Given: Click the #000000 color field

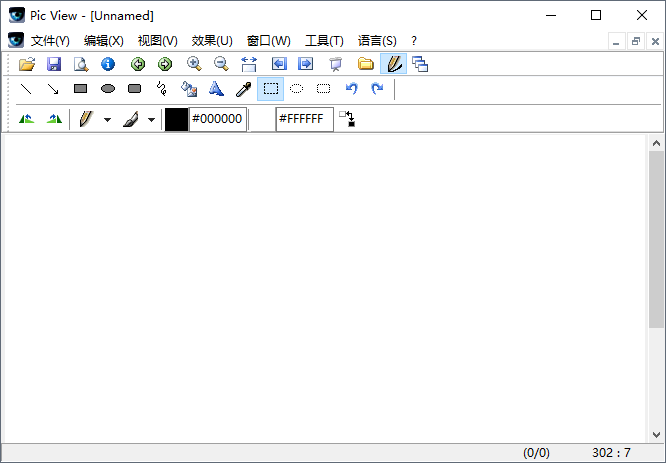Looking at the screenshot, I should (x=217, y=119).
